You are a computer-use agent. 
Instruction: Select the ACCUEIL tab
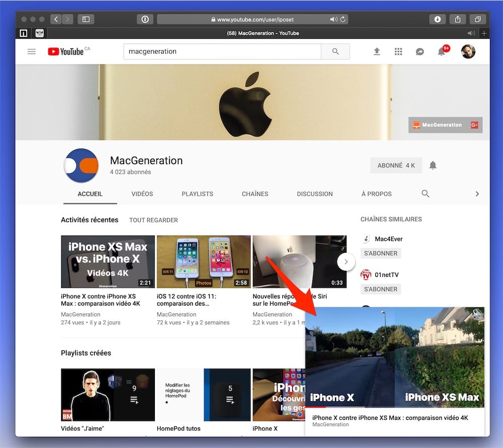pyautogui.click(x=90, y=194)
